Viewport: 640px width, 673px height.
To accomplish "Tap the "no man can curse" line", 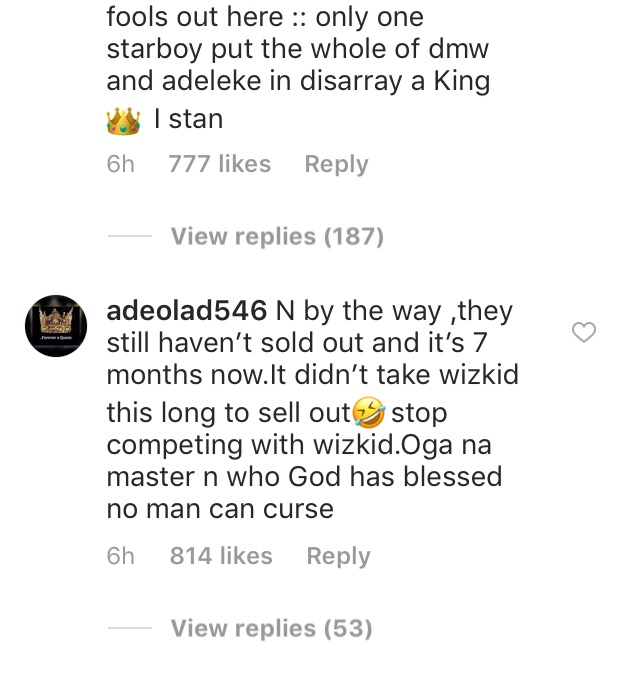I will pyautogui.click(x=220, y=509).
